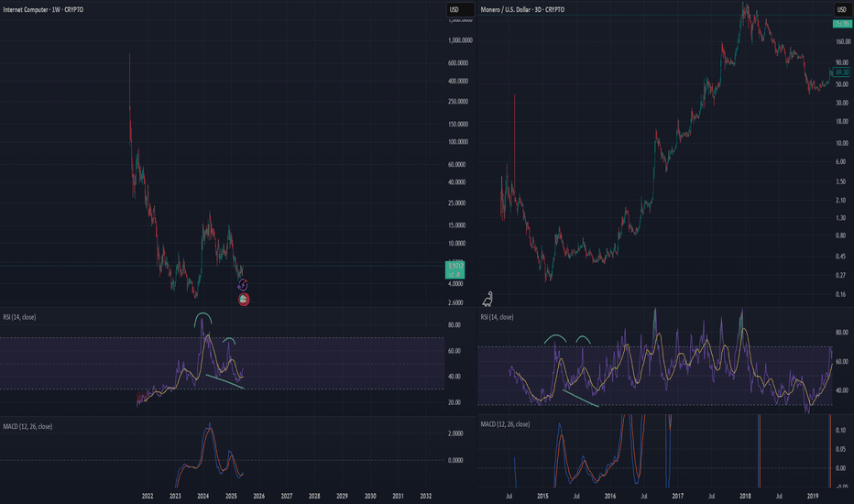Open the USD currency selector on Internet Computer chart
This screenshot has height=504, width=854.
click(460, 9)
